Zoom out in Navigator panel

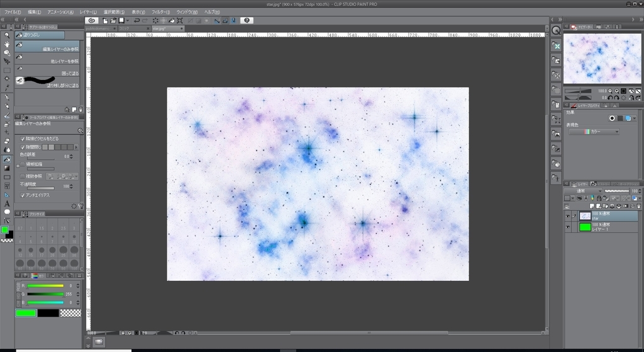coord(610,91)
